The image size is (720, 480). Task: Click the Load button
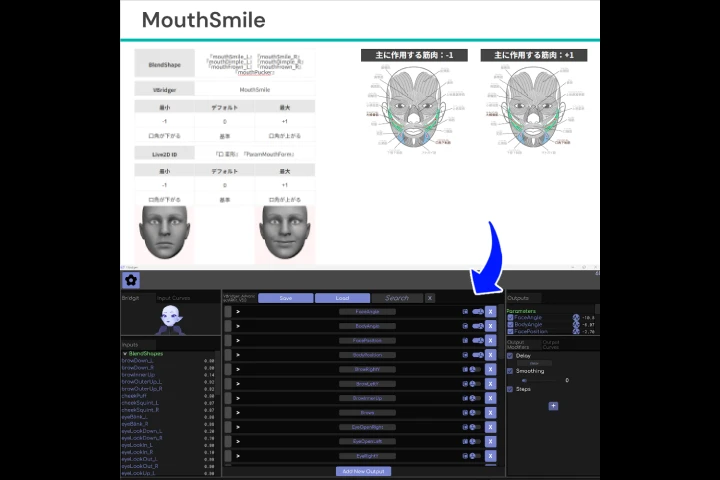pos(342,298)
